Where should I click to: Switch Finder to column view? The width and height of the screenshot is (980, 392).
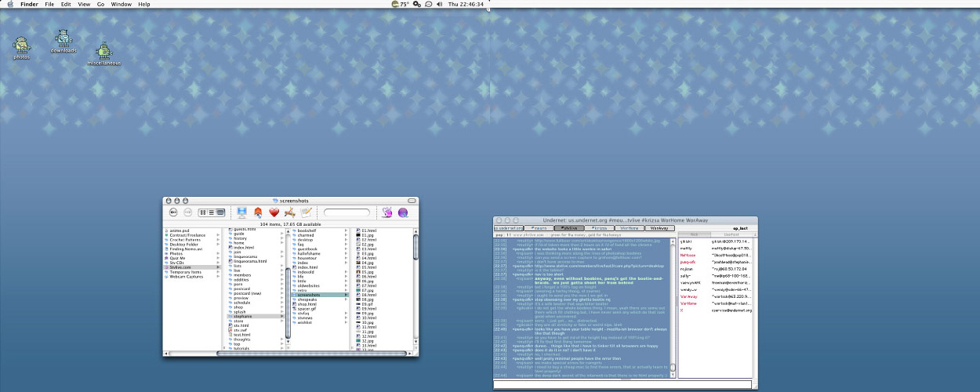(220, 212)
